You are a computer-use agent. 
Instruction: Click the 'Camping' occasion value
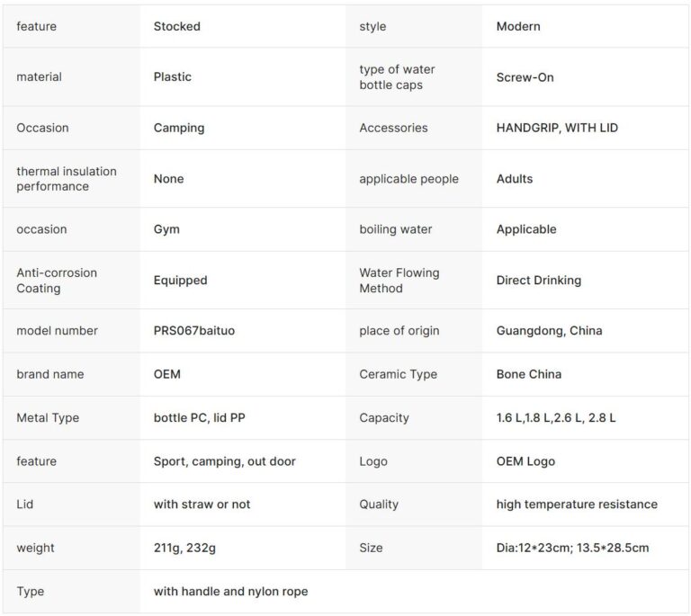[179, 128]
